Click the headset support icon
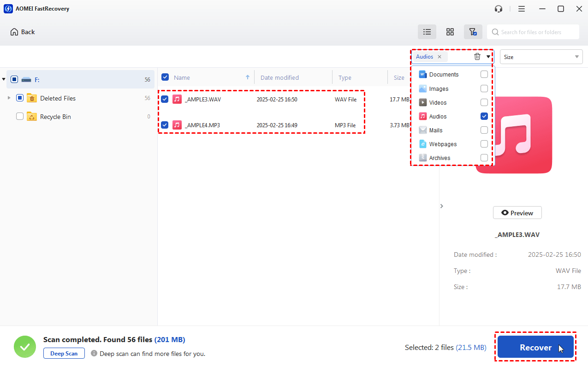 point(498,8)
